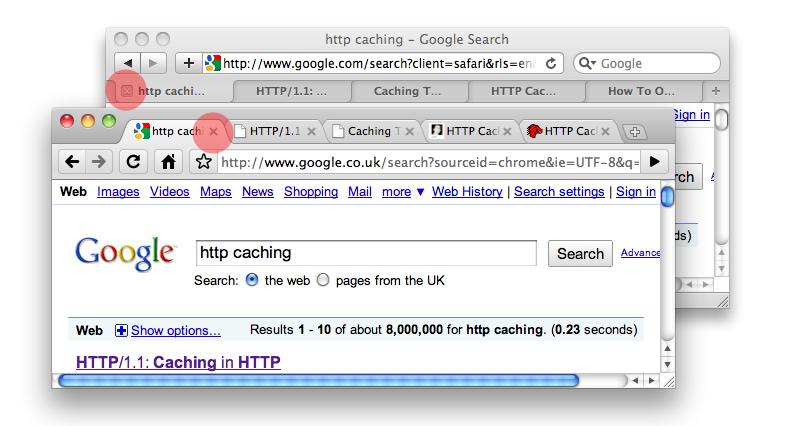Reload the page in the Safari address bar
The image size is (789, 426).
pos(551,63)
